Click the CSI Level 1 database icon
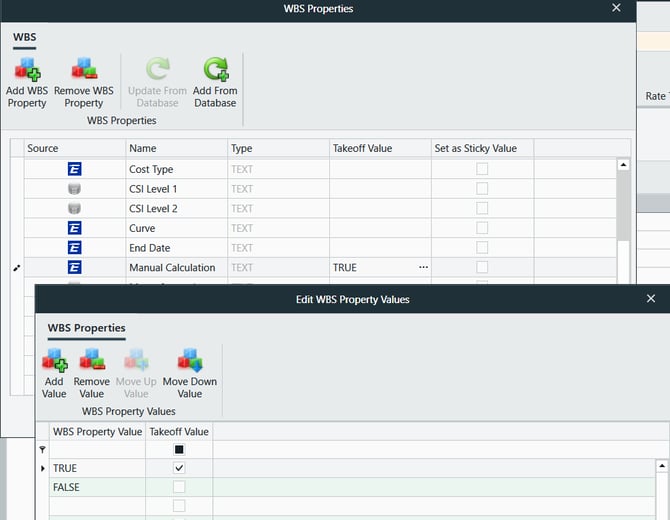 [x=74, y=189]
